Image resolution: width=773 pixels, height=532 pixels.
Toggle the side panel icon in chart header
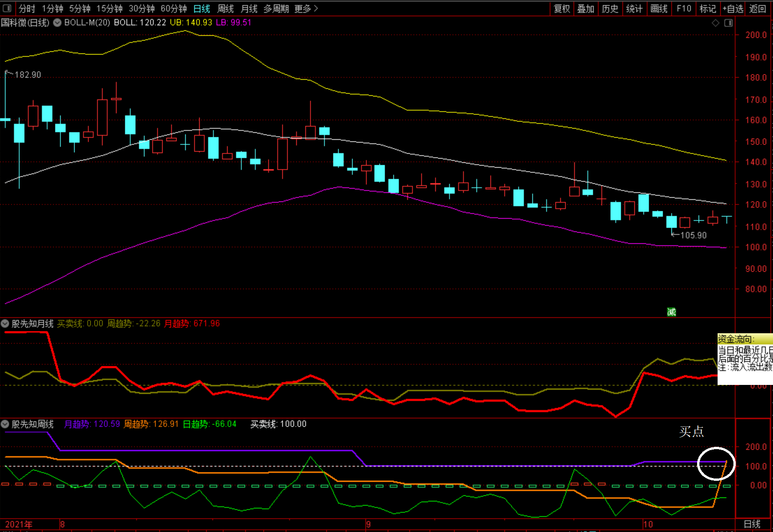pos(729,23)
